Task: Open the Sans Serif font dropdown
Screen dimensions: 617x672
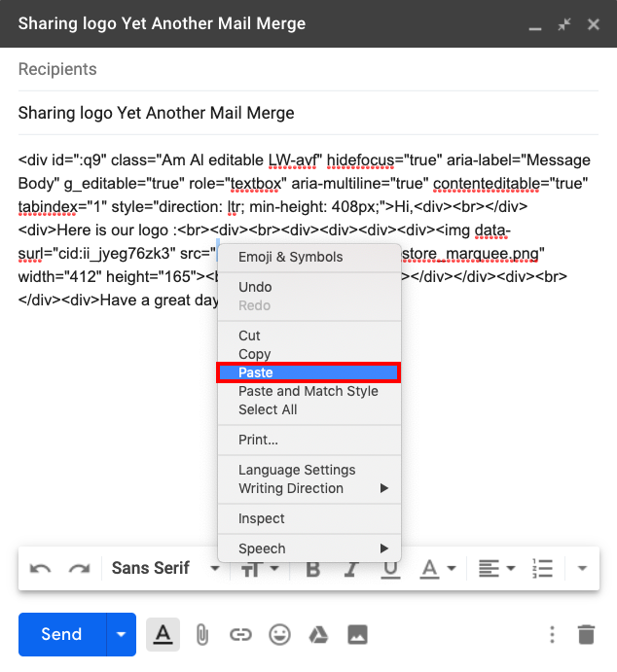Action: click(x=163, y=569)
